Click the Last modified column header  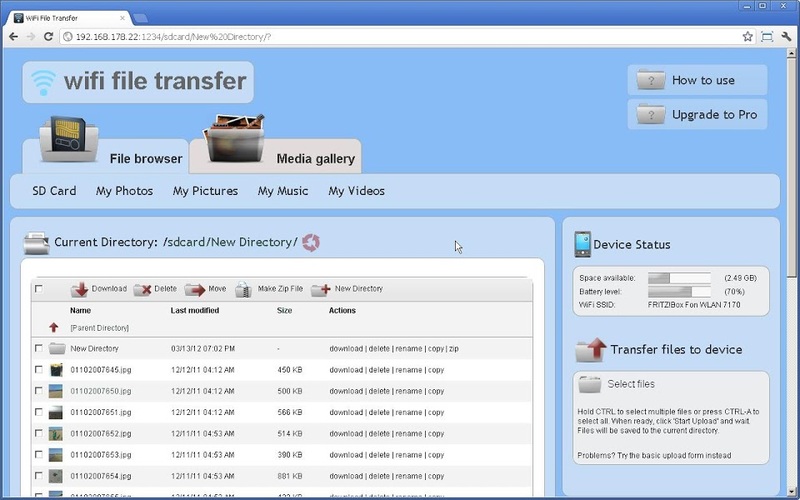(x=195, y=310)
